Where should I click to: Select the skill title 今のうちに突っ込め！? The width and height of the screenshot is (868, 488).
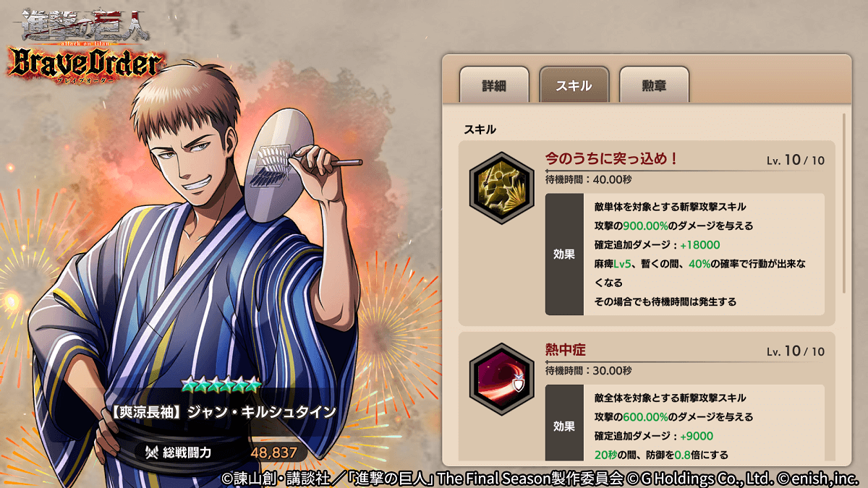coord(612,158)
